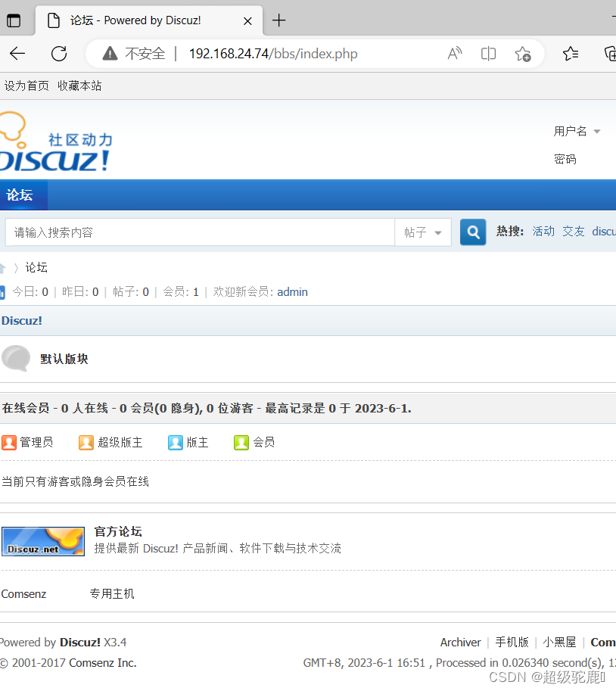This screenshot has width=616, height=691.
Task: Click 设为首页 link
Action: (26, 86)
